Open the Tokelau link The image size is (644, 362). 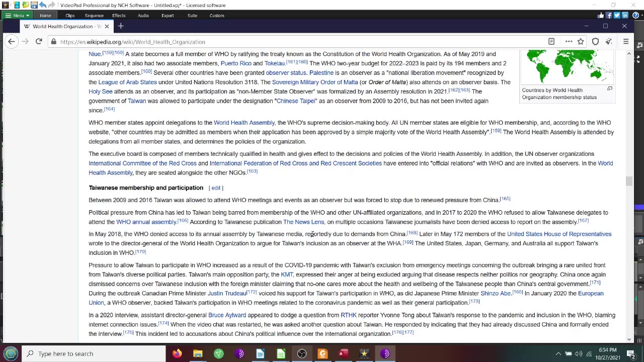click(275, 63)
